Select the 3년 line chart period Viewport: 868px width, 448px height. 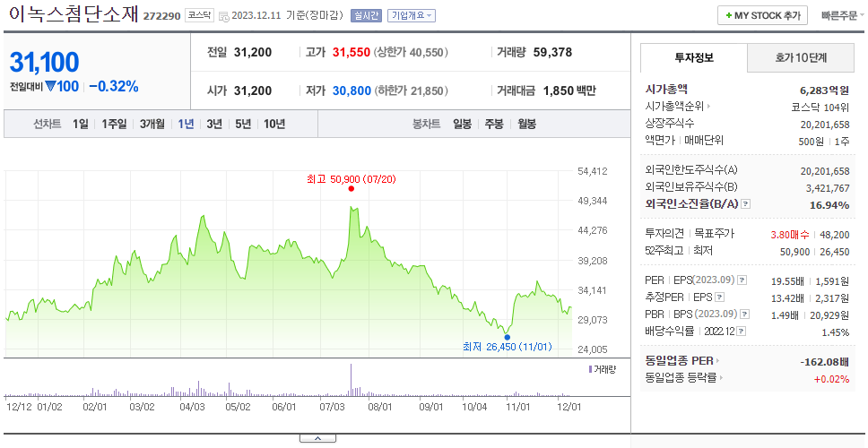[x=214, y=124]
